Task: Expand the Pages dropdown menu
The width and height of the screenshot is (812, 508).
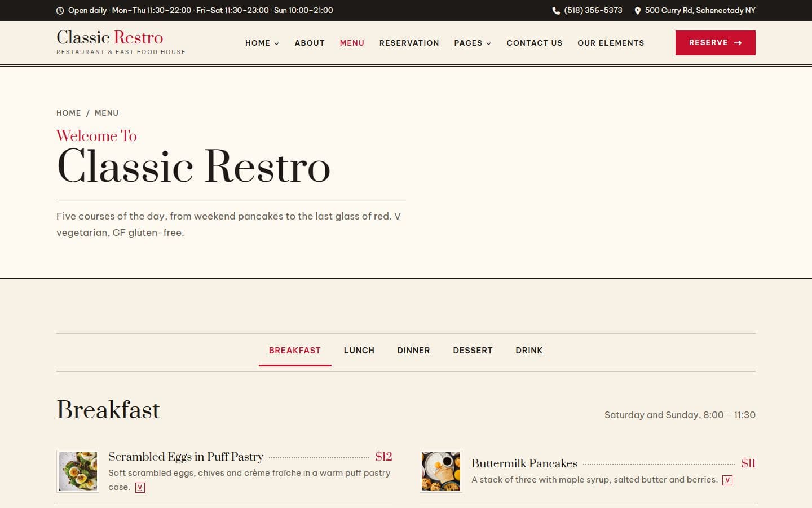Action: pyautogui.click(x=473, y=43)
